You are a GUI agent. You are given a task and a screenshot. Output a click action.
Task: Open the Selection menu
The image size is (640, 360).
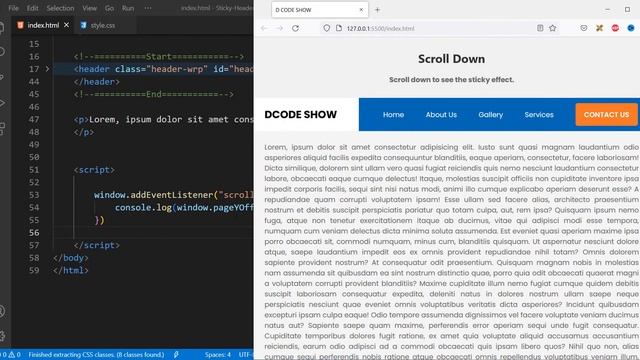[x=60, y=8]
